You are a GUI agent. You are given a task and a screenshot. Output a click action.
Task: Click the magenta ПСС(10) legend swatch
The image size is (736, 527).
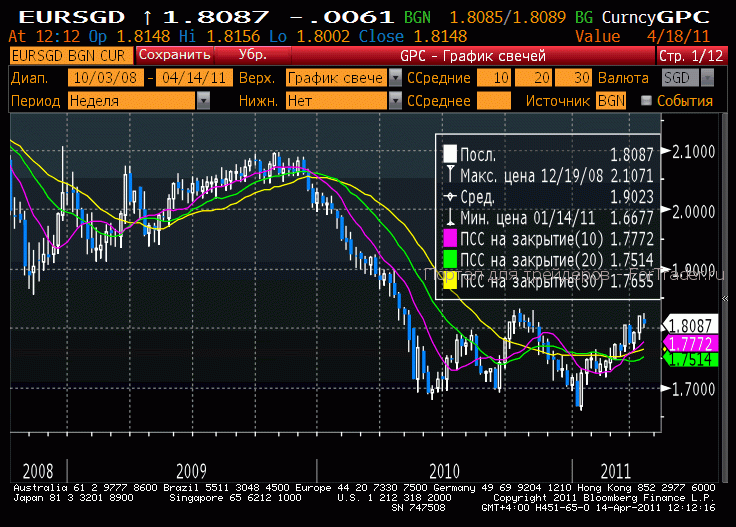[x=450, y=238]
